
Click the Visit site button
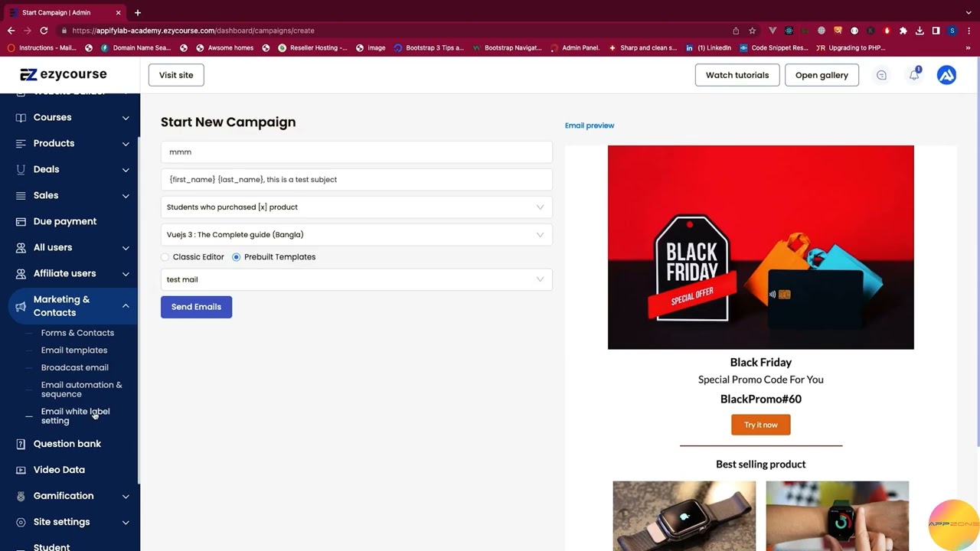pyautogui.click(x=176, y=75)
